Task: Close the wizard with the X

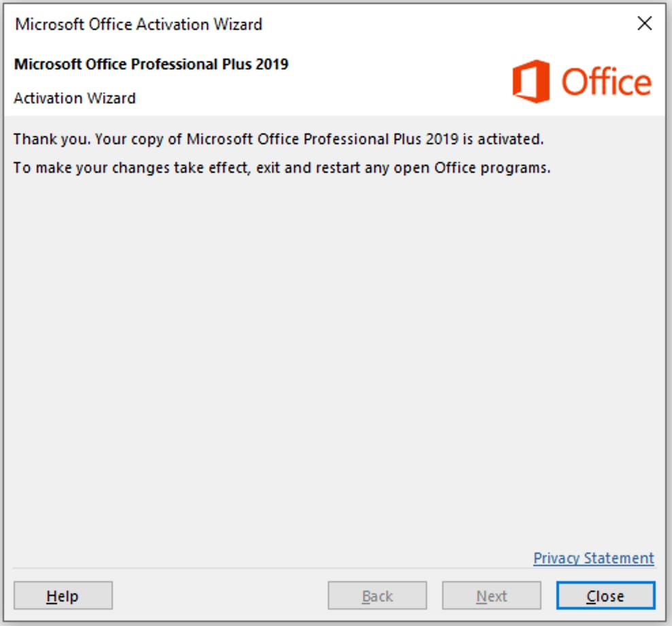Action: coord(644,24)
